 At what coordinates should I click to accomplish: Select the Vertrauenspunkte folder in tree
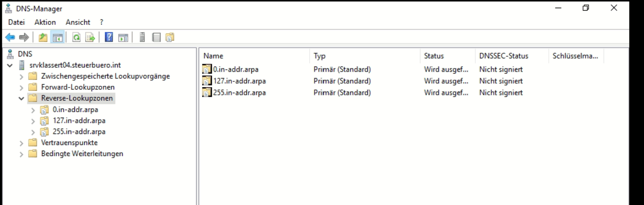(69, 143)
